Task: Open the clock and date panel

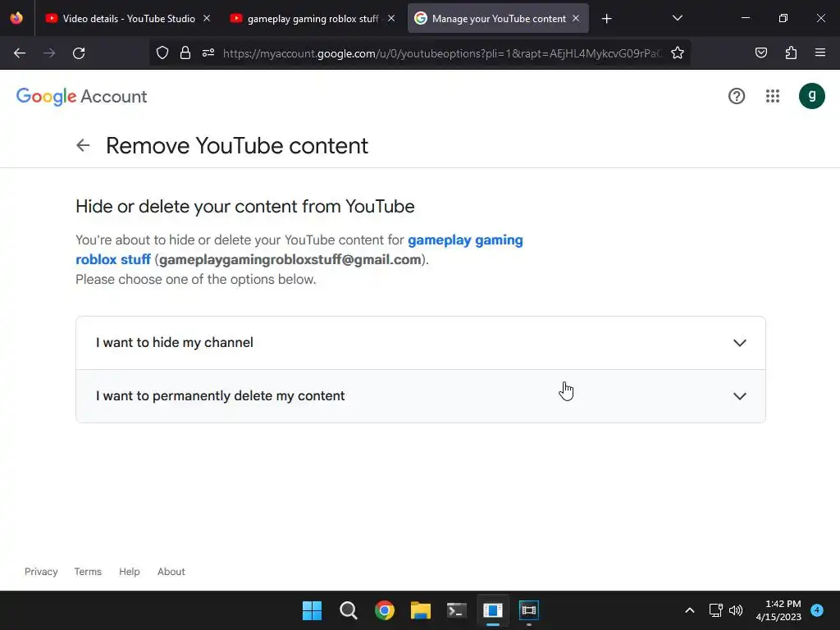Action: point(778,610)
